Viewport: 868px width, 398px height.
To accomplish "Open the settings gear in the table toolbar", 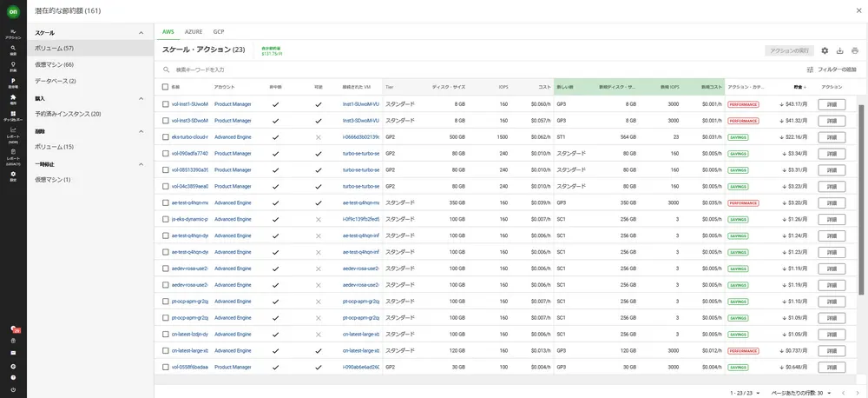I will tap(825, 51).
